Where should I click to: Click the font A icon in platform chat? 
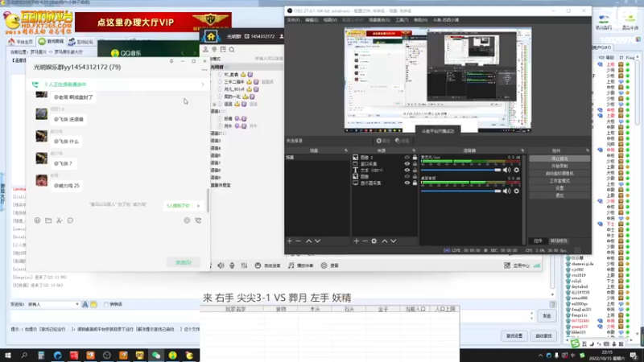click(x=85, y=304)
